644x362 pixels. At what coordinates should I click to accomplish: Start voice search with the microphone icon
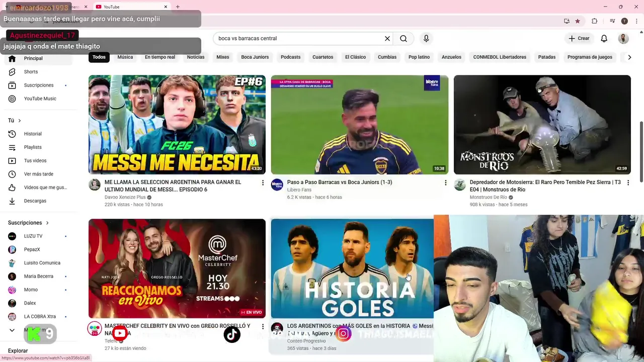pyautogui.click(x=426, y=38)
